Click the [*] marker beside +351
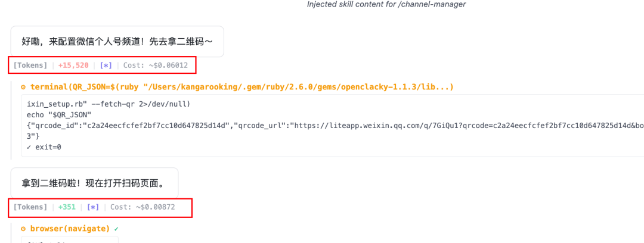Viewport: 644px width, 243px height. [93, 207]
